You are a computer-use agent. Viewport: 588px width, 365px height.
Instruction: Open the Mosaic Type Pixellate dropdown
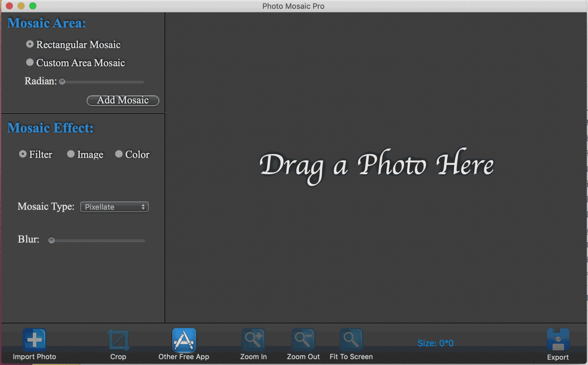point(114,207)
